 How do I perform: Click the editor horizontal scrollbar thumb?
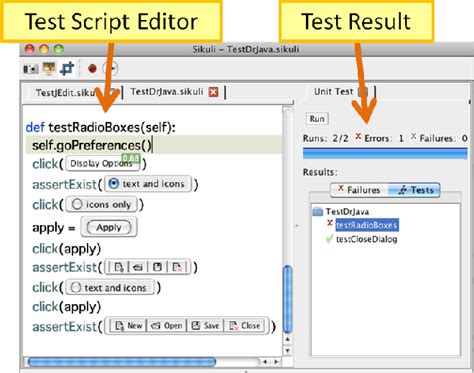pyautogui.click(x=122, y=362)
